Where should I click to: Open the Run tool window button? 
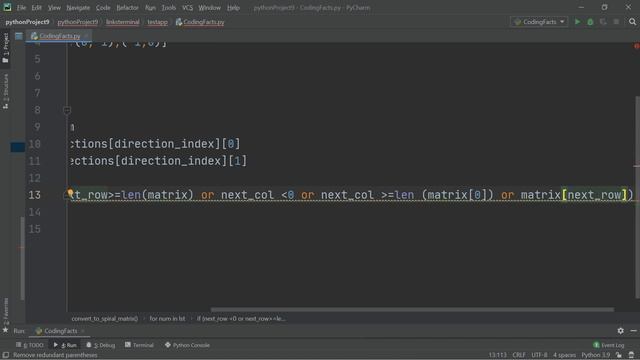click(65, 345)
